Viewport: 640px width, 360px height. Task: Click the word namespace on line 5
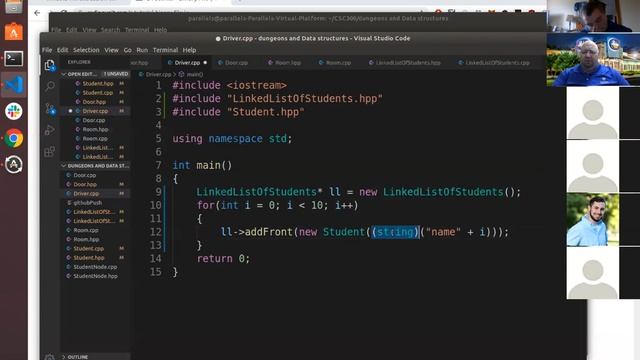click(x=236, y=139)
